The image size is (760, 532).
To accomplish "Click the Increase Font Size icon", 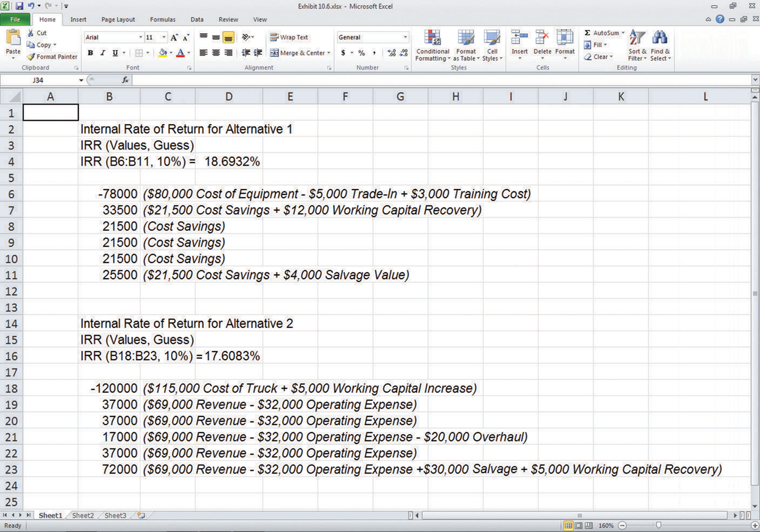I will [174, 38].
